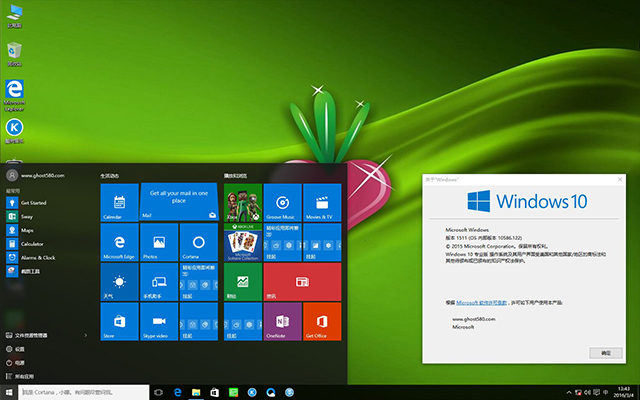The image size is (640, 400).
Task: Open Get Started from the most used list
Action: click(x=34, y=201)
